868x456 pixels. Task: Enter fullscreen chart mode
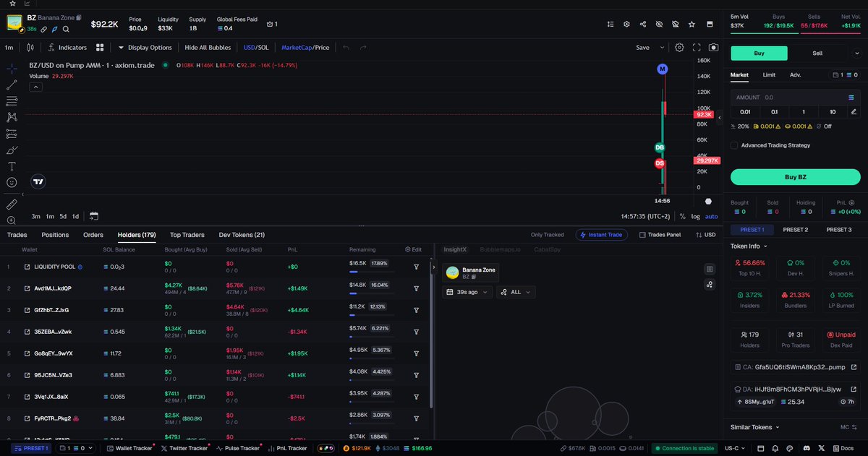[x=697, y=48]
